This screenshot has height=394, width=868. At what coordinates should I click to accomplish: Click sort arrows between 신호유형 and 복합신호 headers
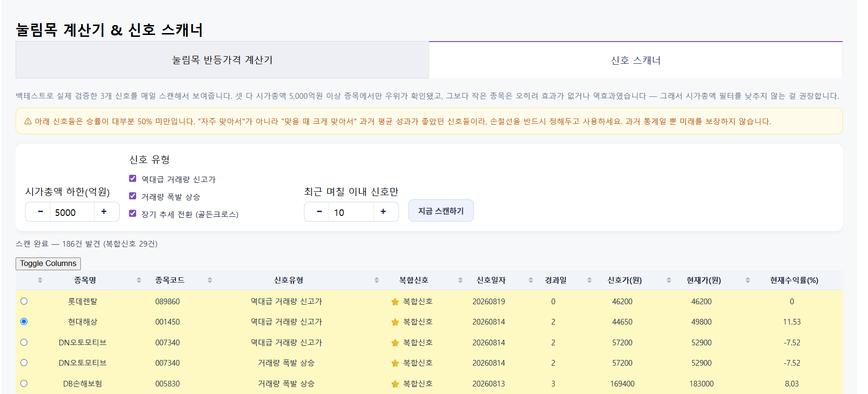click(377, 280)
